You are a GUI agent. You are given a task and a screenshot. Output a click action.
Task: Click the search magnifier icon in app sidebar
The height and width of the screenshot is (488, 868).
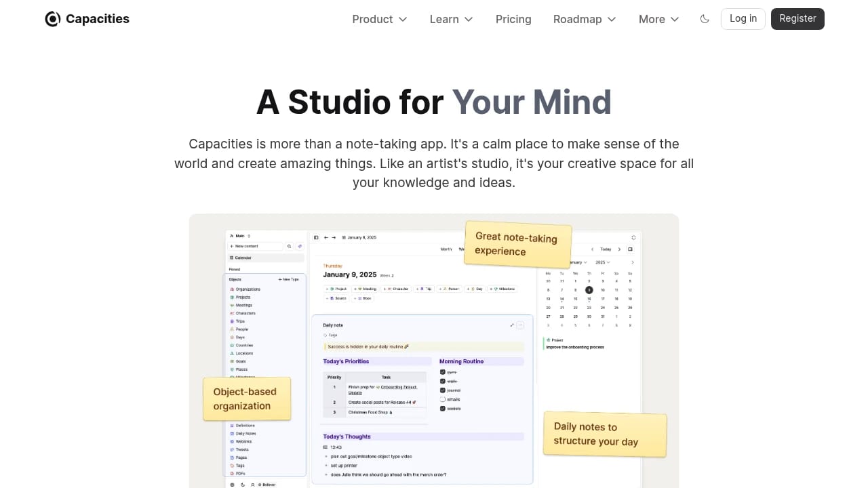point(289,247)
